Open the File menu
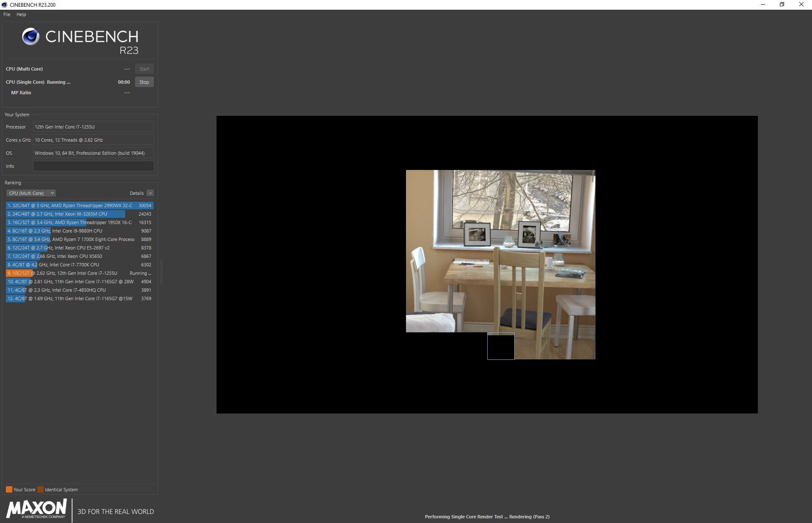The image size is (812, 523). coord(7,14)
